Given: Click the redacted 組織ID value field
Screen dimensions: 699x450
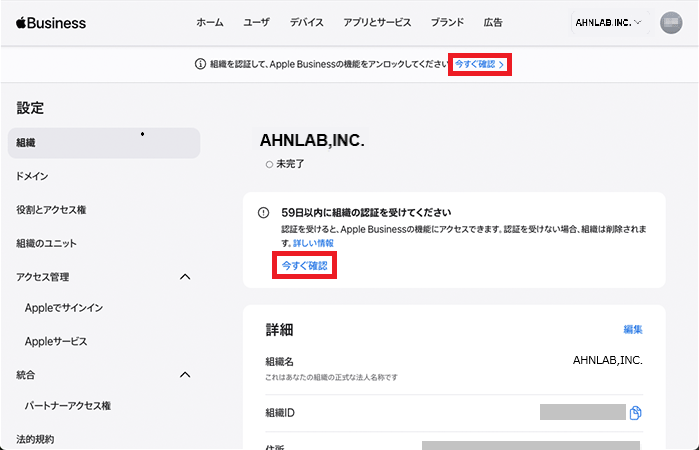Looking at the screenshot, I should coord(583,412).
